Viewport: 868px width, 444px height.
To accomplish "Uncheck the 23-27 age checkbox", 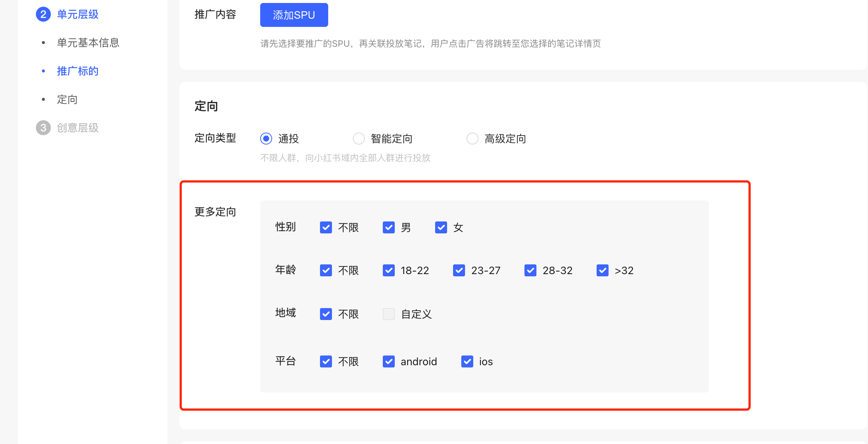I will point(459,270).
